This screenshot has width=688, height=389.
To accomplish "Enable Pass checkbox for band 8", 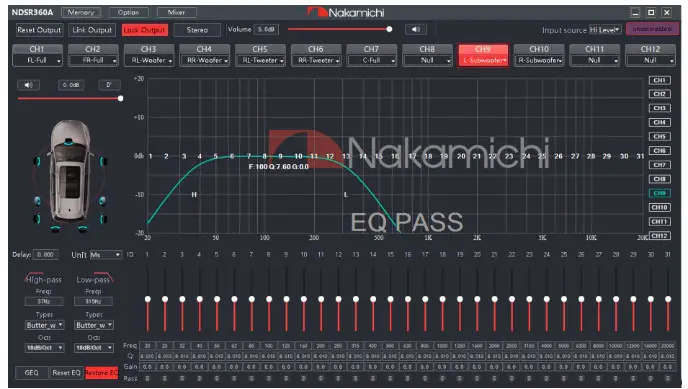I will pyautogui.click(x=269, y=378).
